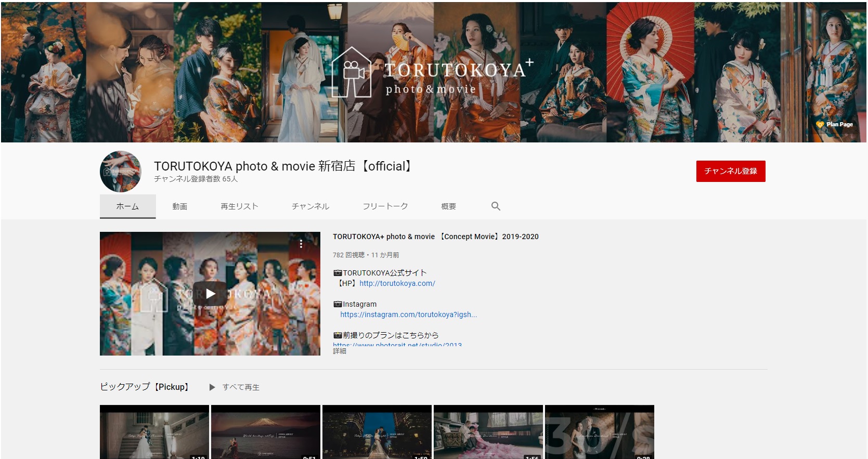Open the fifth Pickup video thumbnail
The image size is (868, 459).
pos(600,432)
